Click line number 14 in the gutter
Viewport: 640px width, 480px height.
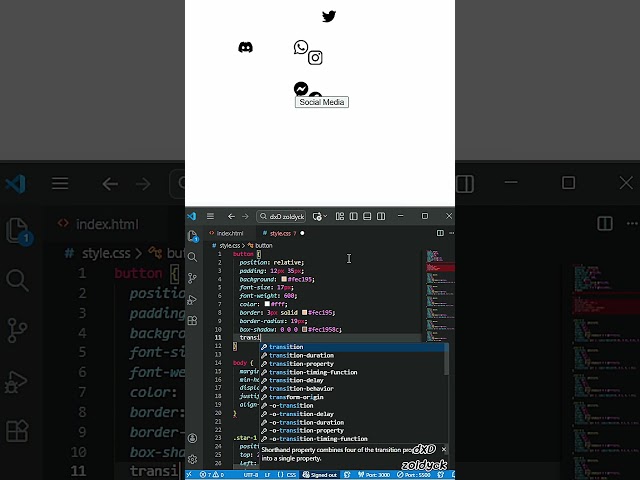tap(218, 363)
